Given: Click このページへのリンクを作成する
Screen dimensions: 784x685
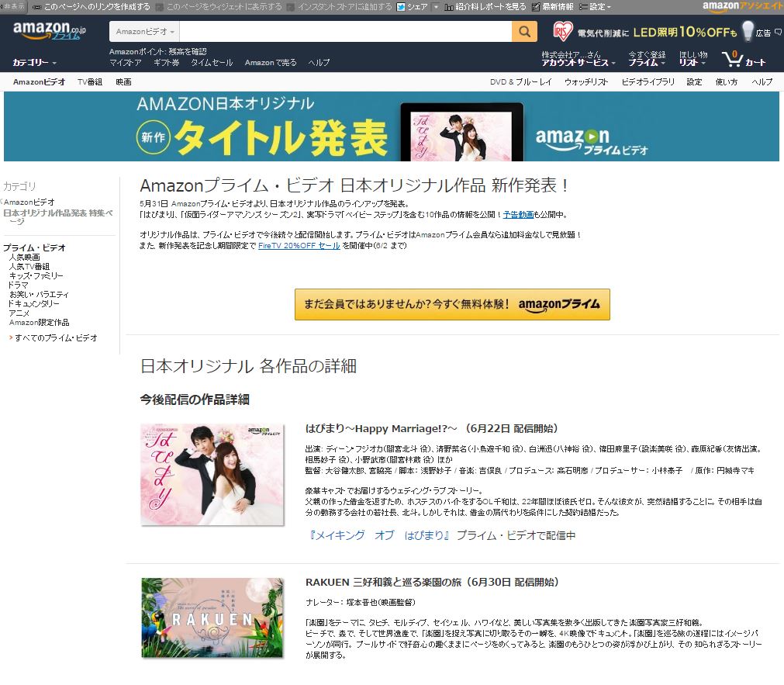Looking at the screenshot, I should pyautogui.click(x=97, y=7).
